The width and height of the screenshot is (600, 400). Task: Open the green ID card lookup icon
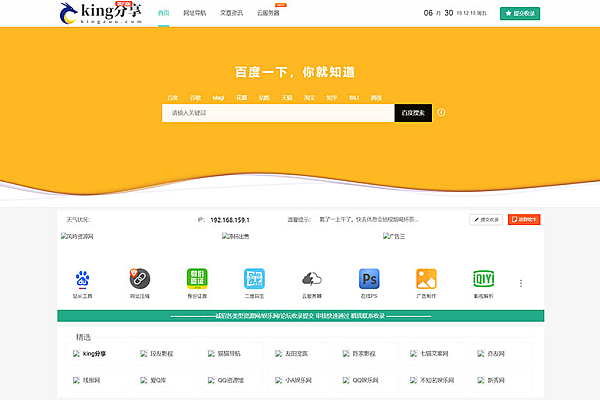(197, 279)
